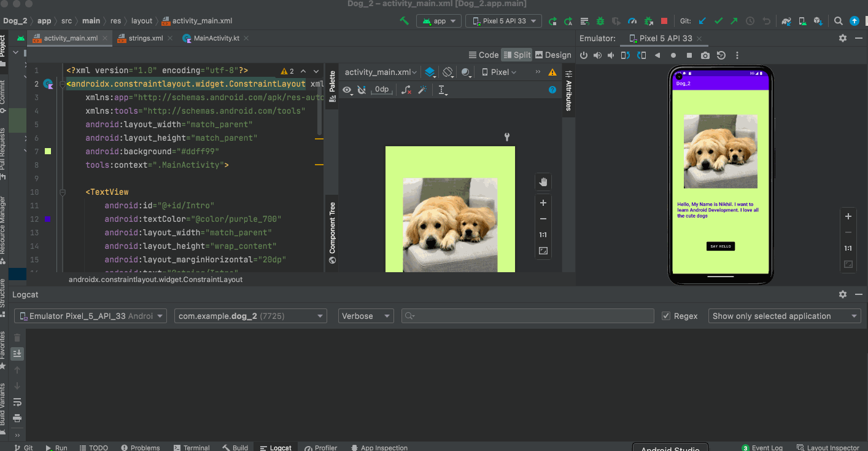Image resolution: width=868 pixels, height=451 pixels.
Task: Click the #ddff99 background color swatch in gutter
Action: pos(48,151)
